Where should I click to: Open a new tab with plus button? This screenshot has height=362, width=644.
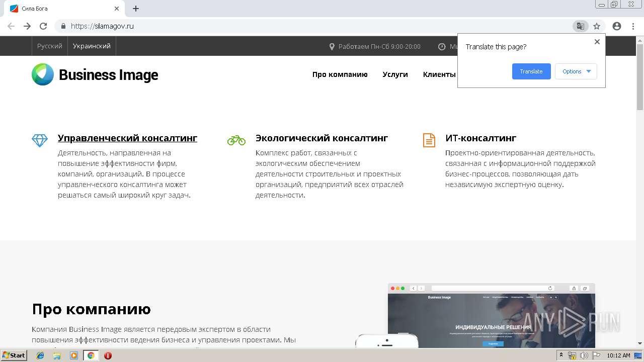tap(136, 9)
